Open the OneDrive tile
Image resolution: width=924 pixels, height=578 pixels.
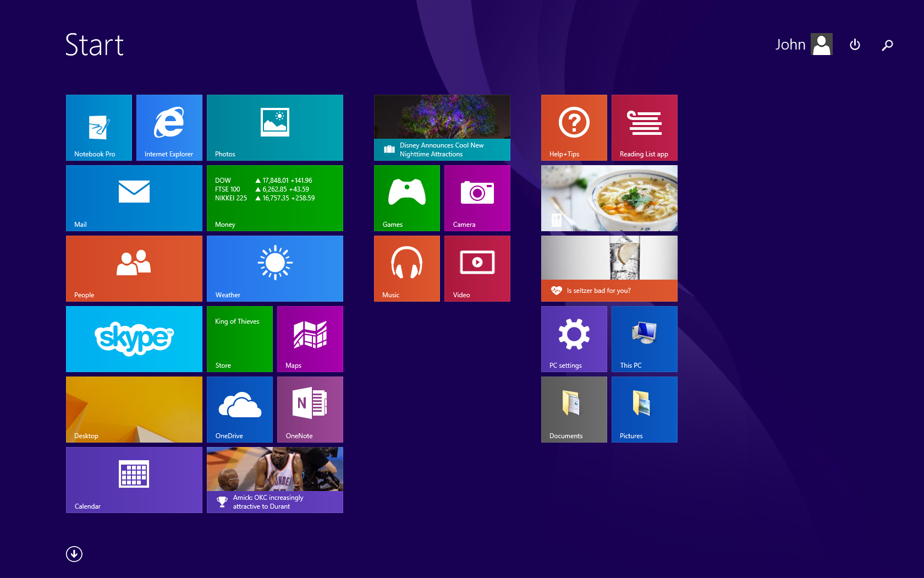pyautogui.click(x=240, y=410)
